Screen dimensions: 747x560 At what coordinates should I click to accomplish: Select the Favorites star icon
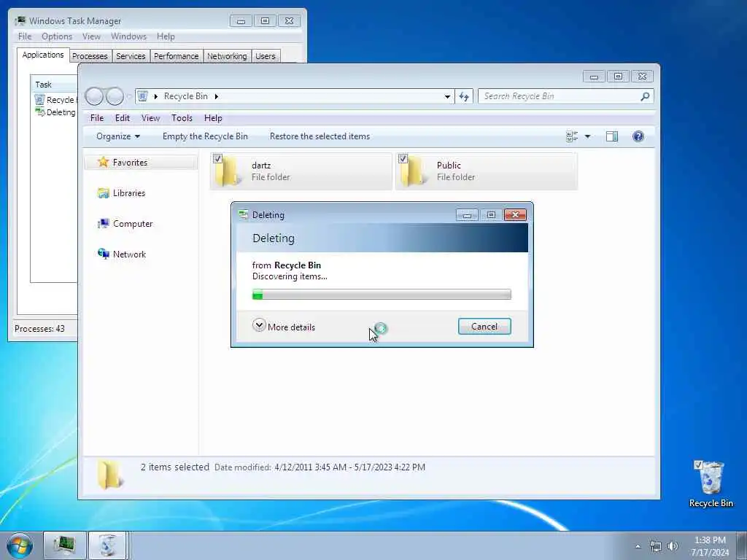(103, 162)
